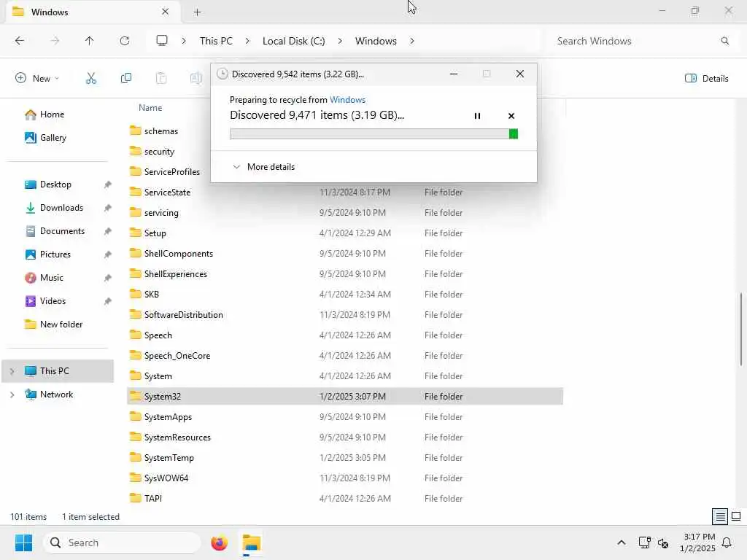
Task: Expand This PC tree node
Action: [12, 371]
